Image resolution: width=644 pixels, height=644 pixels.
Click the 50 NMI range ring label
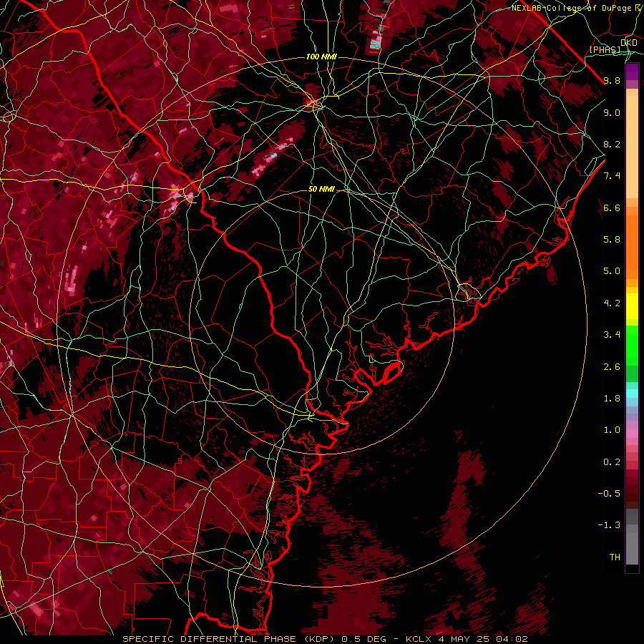[321, 189]
